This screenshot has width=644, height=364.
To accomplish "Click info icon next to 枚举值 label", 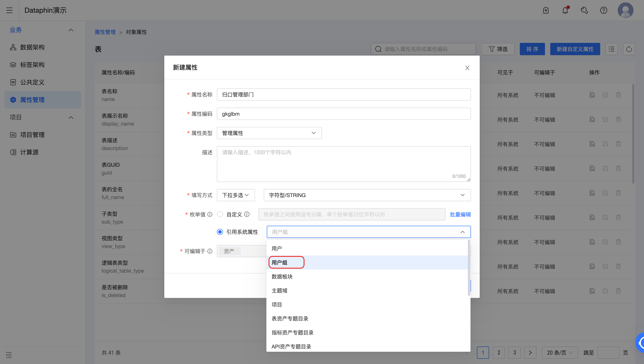I will 210,214.
